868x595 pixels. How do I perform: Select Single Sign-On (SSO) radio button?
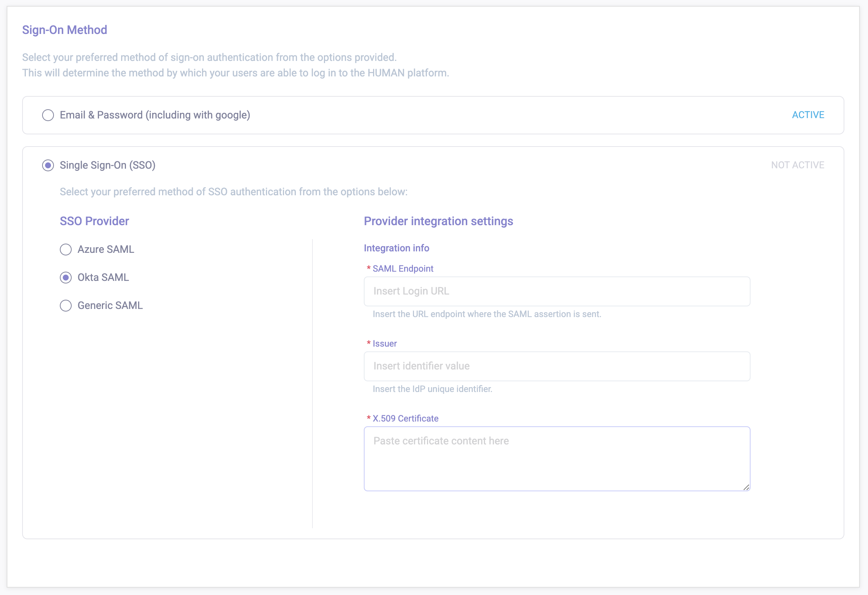[48, 165]
